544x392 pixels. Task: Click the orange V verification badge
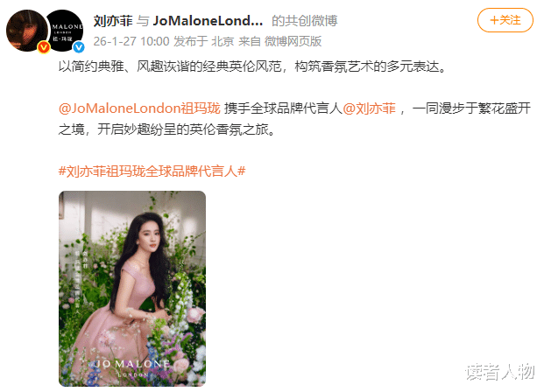coord(44,47)
